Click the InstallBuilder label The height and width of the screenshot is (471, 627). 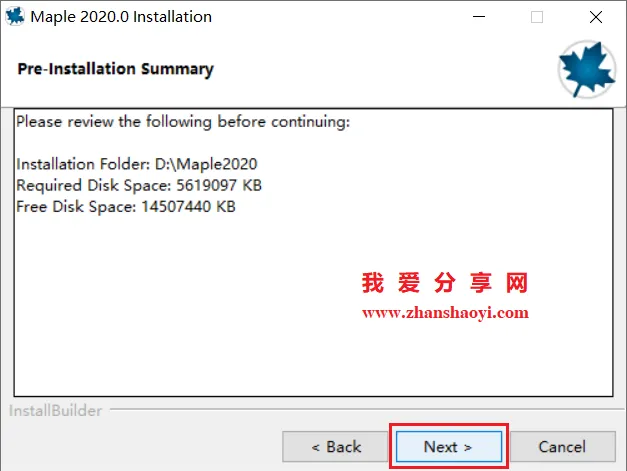tap(55, 411)
